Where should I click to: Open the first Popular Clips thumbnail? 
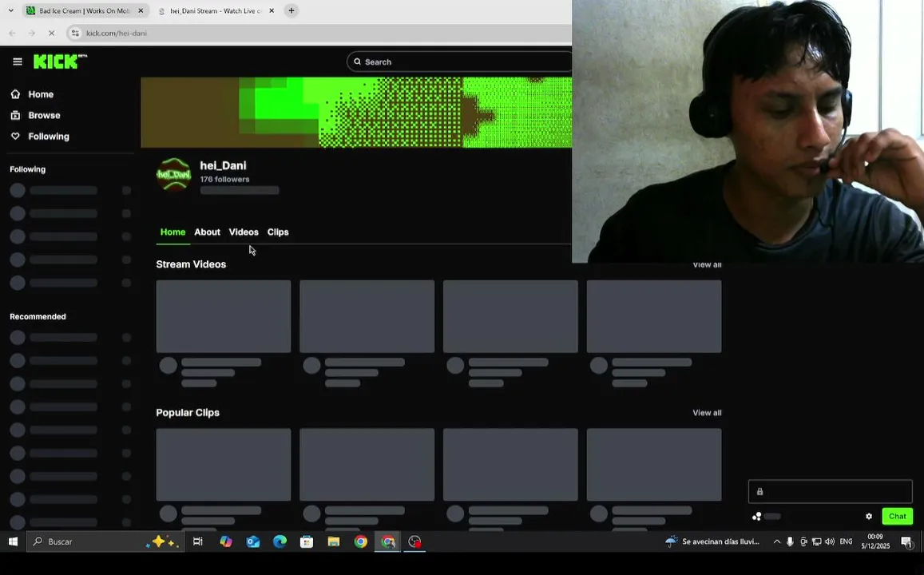(224, 465)
